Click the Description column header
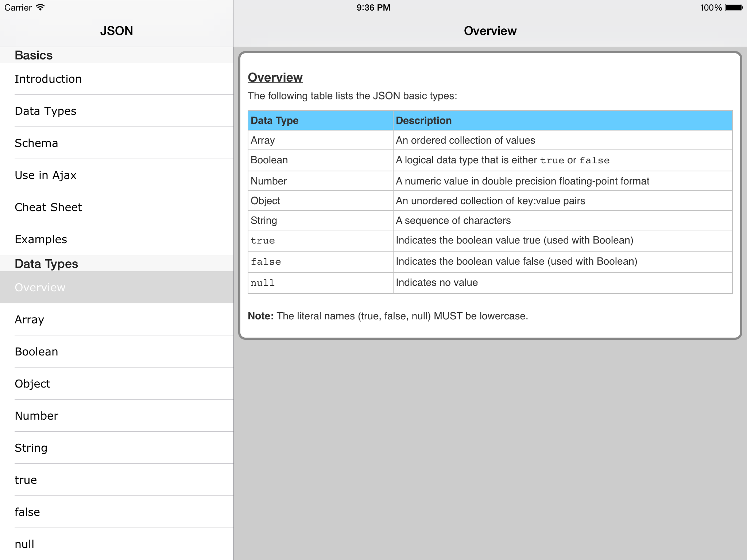Image resolution: width=747 pixels, height=560 pixels. click(423, 121)
